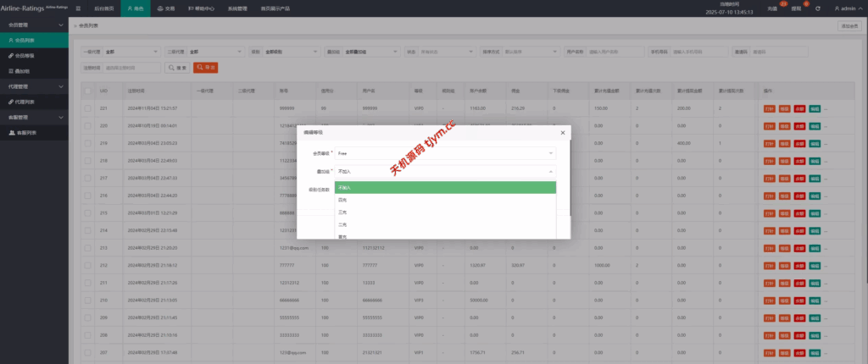The height and width of the screenshot is (364, 868).
Task: Switch to the 交易 top navigation tab
Action: [x=165, y=8]
